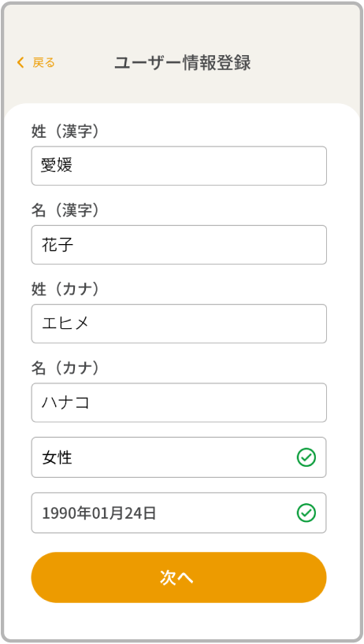Click the 姓（カナ） label text
The image size is (364, 644).
coord(65,289)
